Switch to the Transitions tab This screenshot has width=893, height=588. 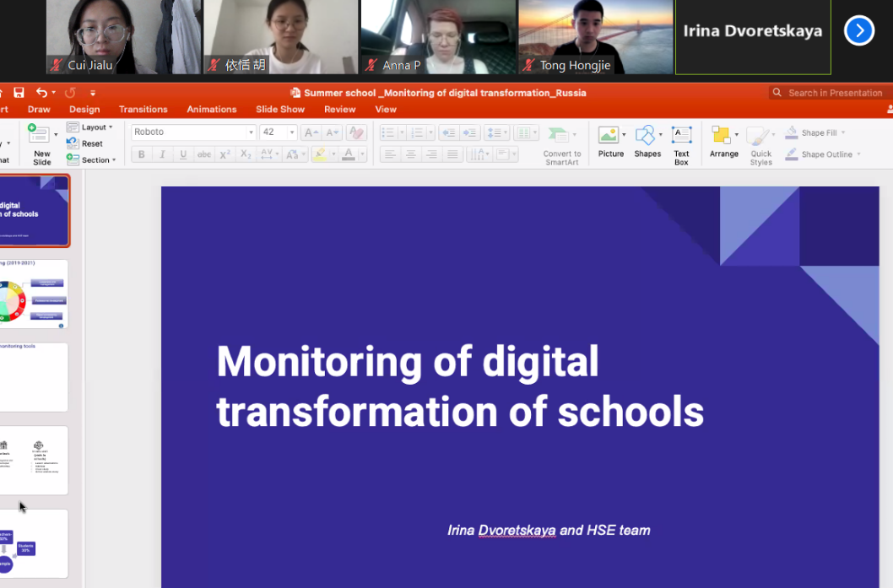143,110
